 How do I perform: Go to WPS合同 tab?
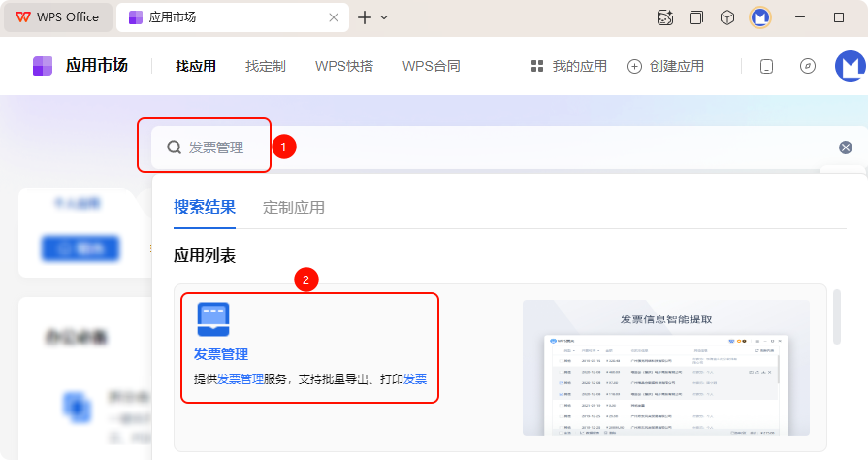[x=431, y=66]
